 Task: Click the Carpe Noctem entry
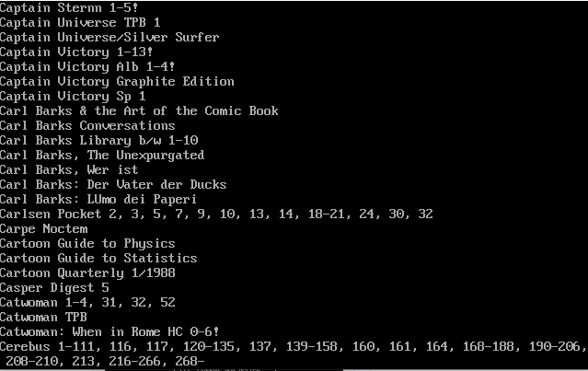tap(44, 228)
